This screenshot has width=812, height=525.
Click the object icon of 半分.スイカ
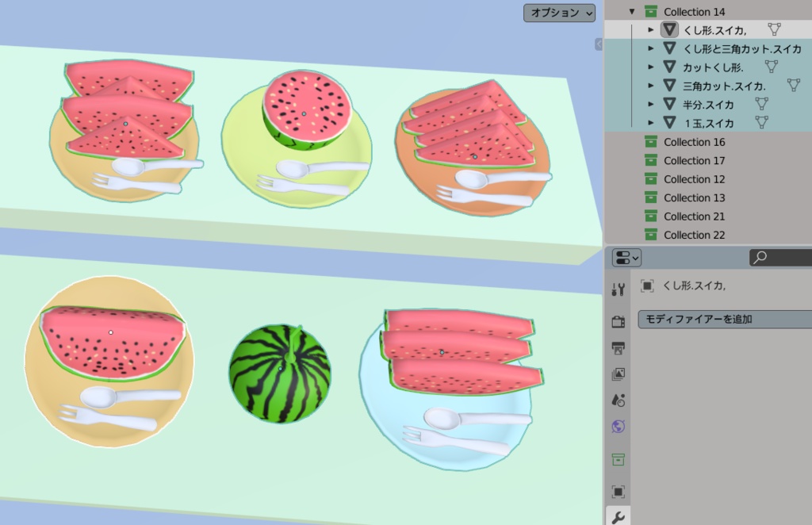click(669, 105)
